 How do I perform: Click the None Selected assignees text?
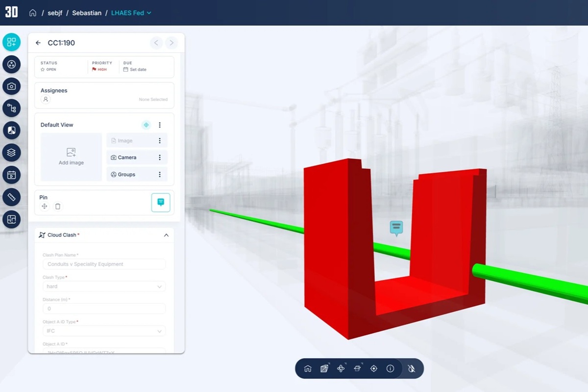coord(153,100)
